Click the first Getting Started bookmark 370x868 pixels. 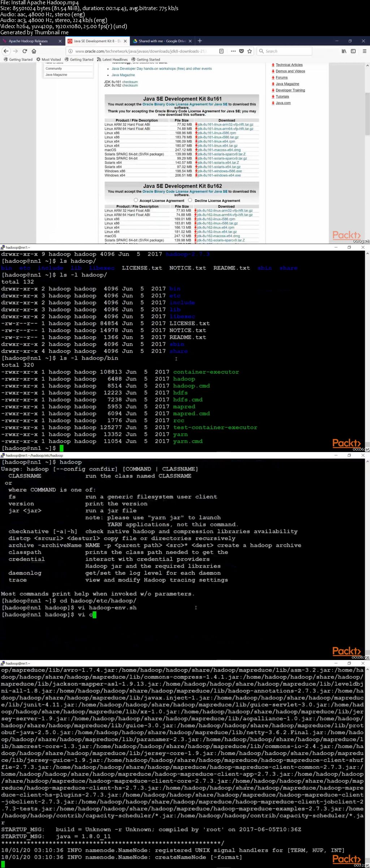click(x=18, y=60)
